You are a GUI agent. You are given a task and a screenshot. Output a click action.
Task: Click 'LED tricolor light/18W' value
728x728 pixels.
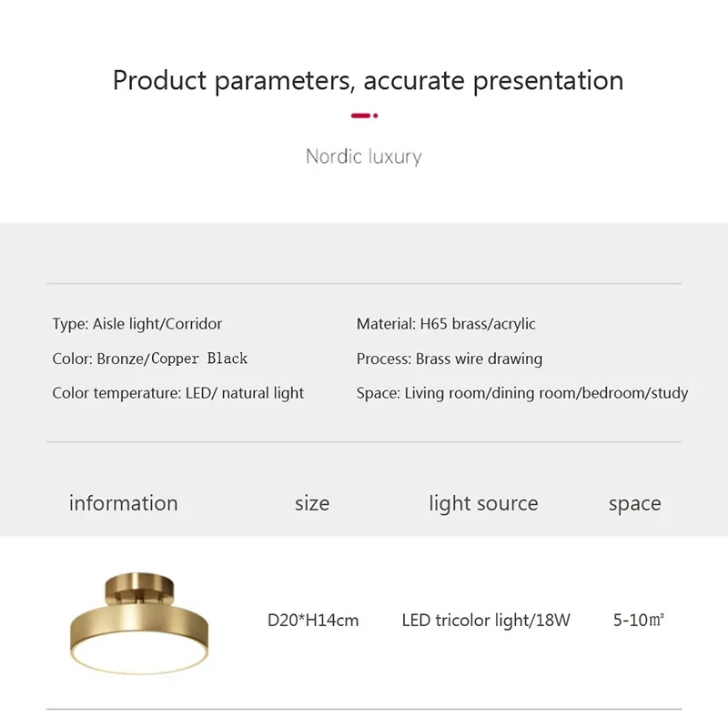pos(486,621)
